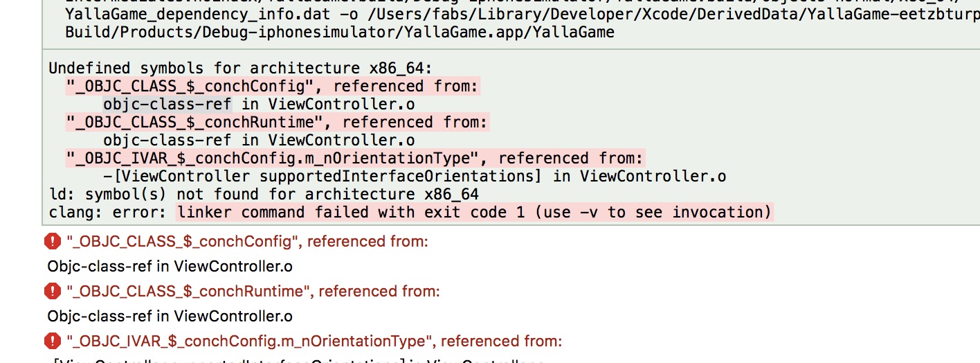The width and height of the screenshot is (980, 363).
Task: Click the second "objc-class-ref in ViewController.o" log line
Action: [258, 141]
